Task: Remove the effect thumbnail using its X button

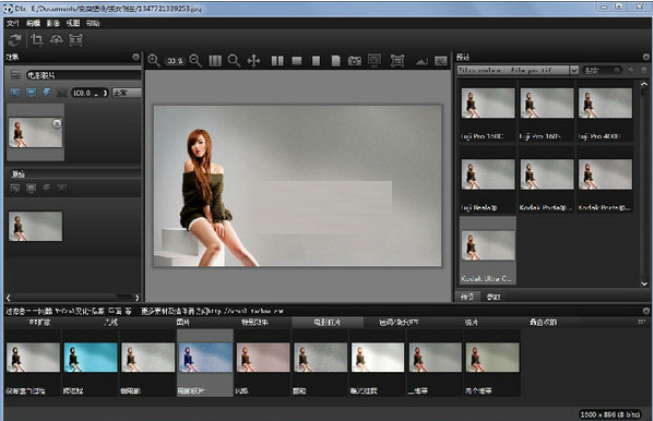Action: pos(56,124)
